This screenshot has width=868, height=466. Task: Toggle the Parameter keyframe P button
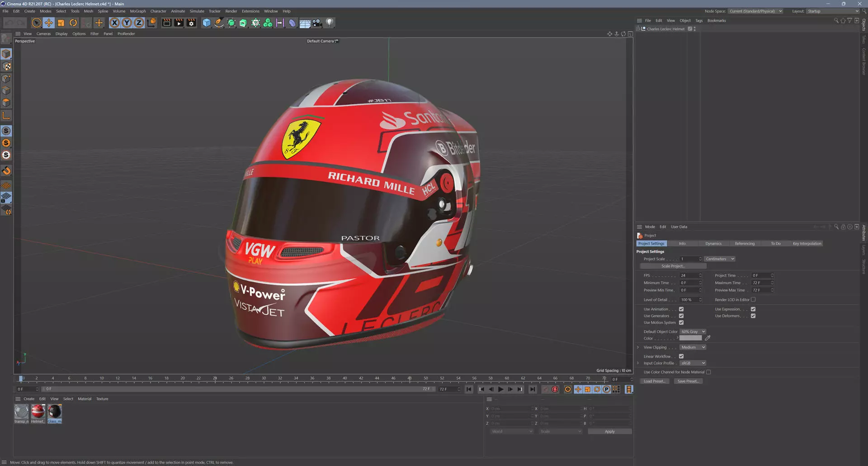click(606, 389)
